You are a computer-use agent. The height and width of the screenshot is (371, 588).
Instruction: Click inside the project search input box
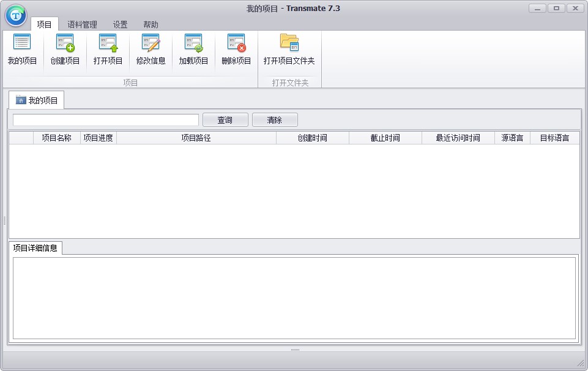(104, 119)
